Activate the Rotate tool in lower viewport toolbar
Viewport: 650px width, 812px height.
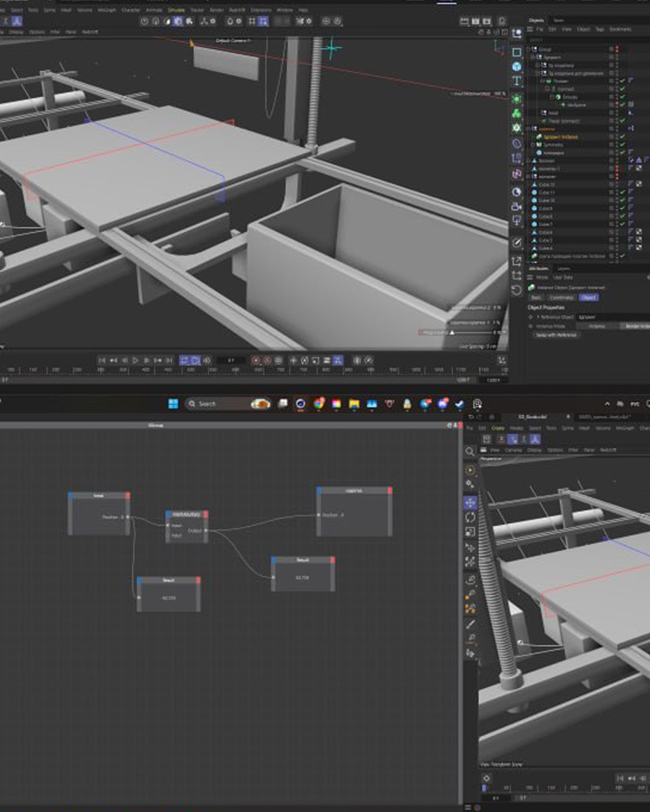pyautogui.click(x=470, y=517)
